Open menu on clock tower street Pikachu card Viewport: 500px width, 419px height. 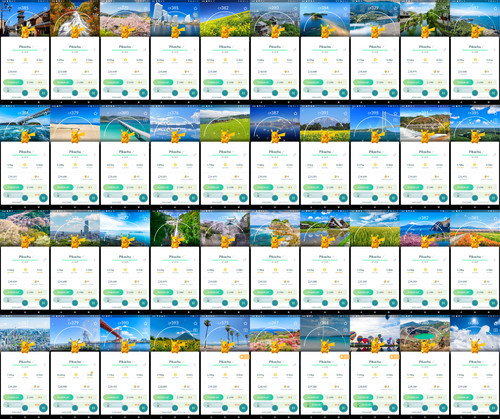tap(43, 93)
